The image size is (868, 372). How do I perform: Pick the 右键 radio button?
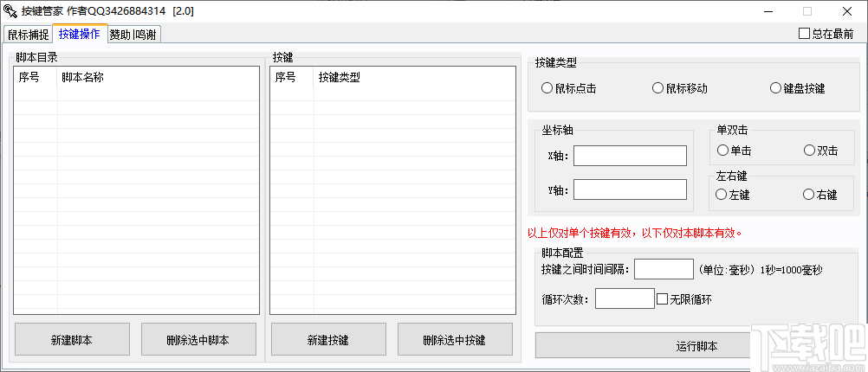pyautogui.click(x=819, y=195)
